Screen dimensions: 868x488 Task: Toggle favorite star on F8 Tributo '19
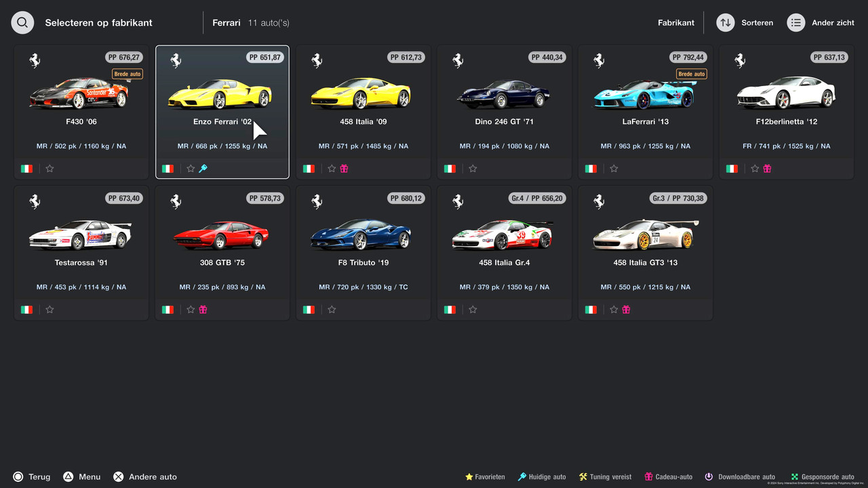tap(332, 310)
